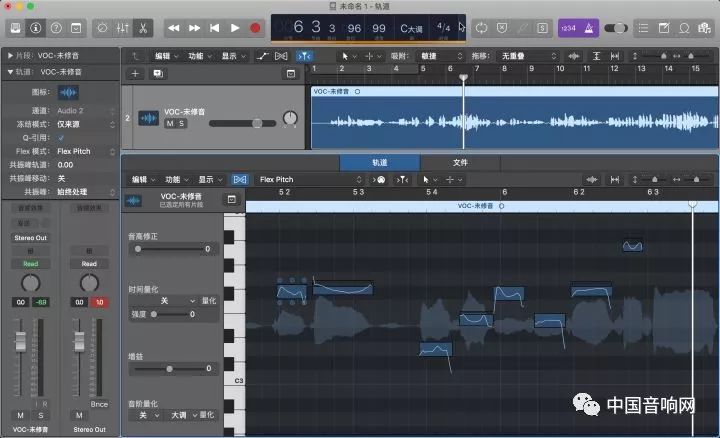Toggle editor Catch Playhead button
This screenshot has height=438, width=720.
[402, 180]
